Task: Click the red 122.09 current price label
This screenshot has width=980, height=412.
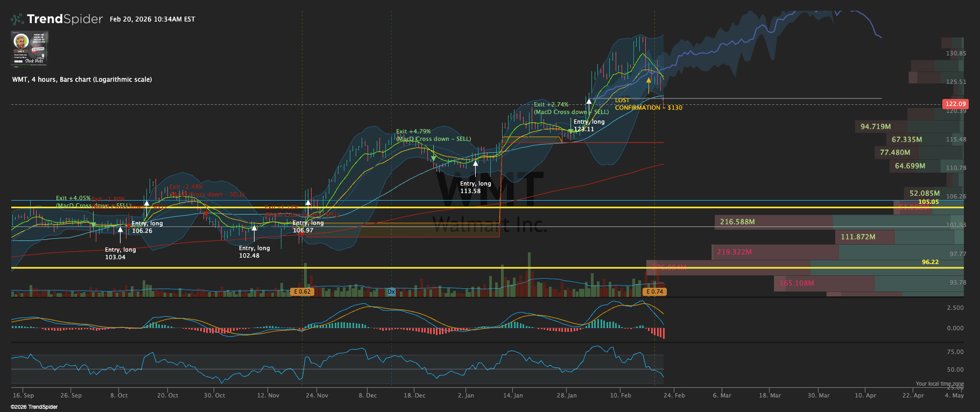Action: point(955,104)
